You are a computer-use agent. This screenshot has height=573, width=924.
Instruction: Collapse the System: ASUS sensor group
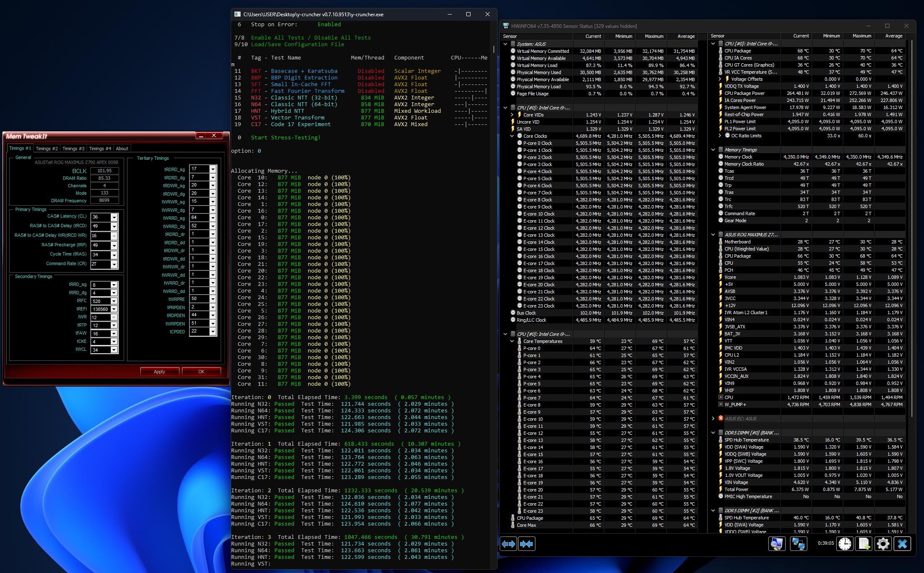point(506,44)
